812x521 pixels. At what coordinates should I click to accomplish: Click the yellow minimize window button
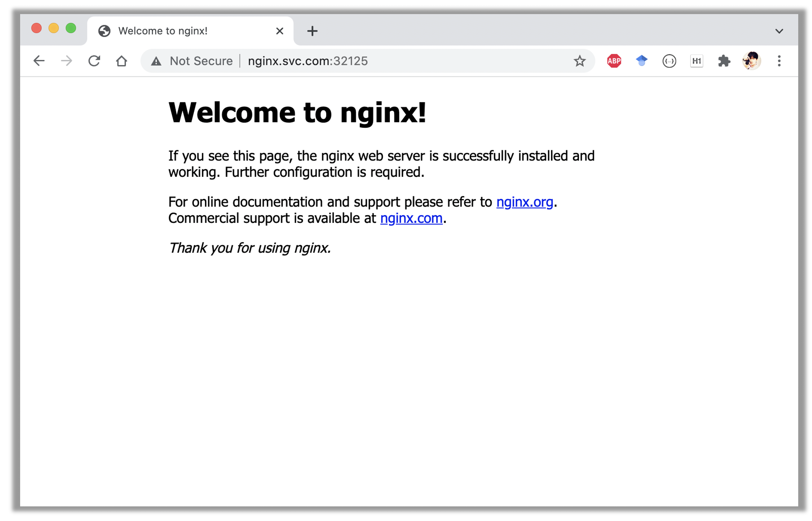pyautogui.click(x=54, y=28)
